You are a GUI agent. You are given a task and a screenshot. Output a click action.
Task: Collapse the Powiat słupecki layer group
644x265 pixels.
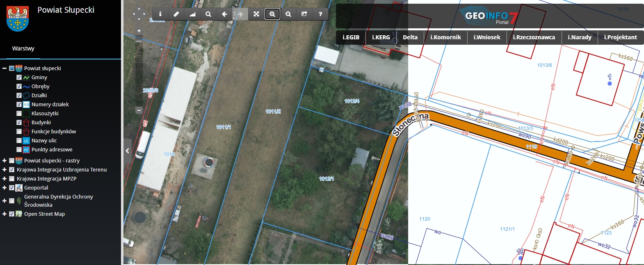pyautogui.click(x=5, y=69)
